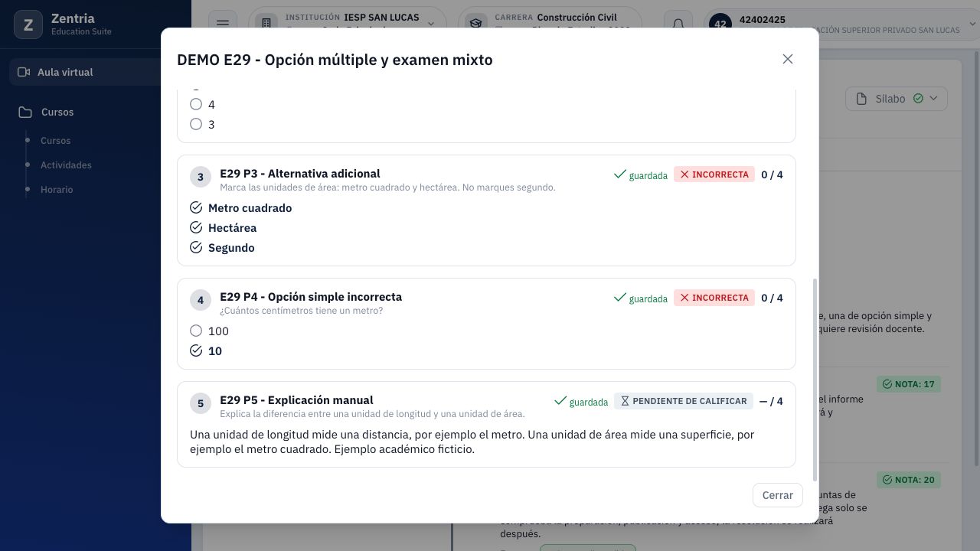Select the radio option 3
Viewport: 980px width, 551px height.
click(x=196, y=124)
